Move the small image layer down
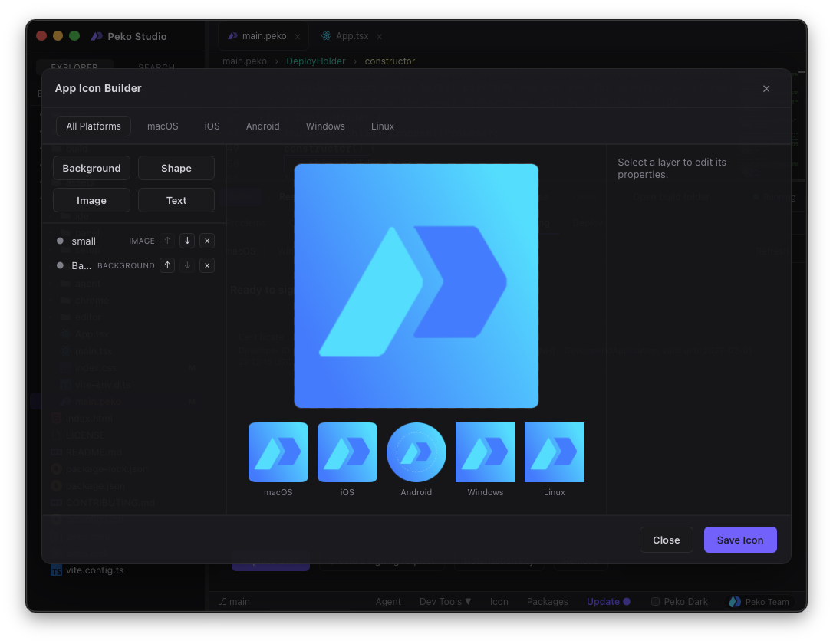 point(187,241)
